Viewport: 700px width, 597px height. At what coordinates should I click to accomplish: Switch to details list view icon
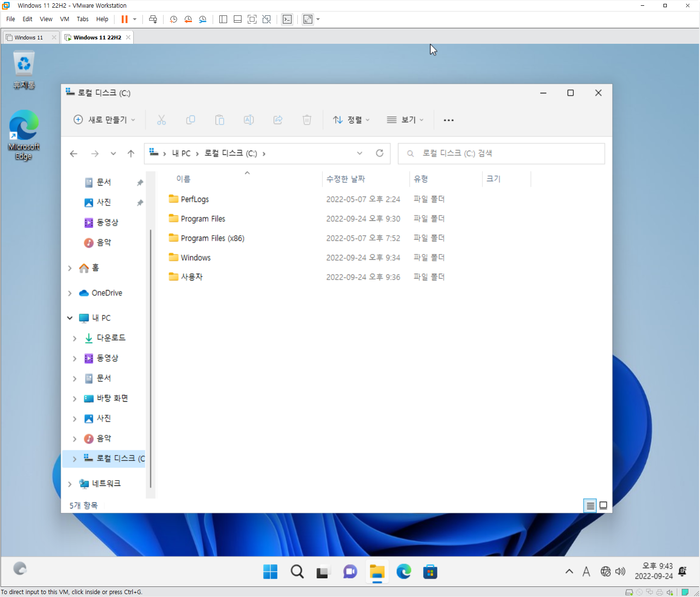(x=590, y=506)
